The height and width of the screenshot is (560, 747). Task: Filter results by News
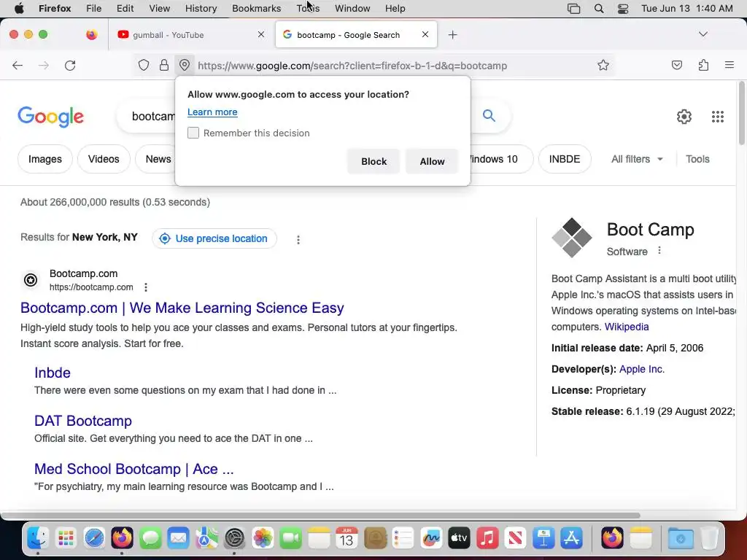pyautogui.click(x=158, y=159)
